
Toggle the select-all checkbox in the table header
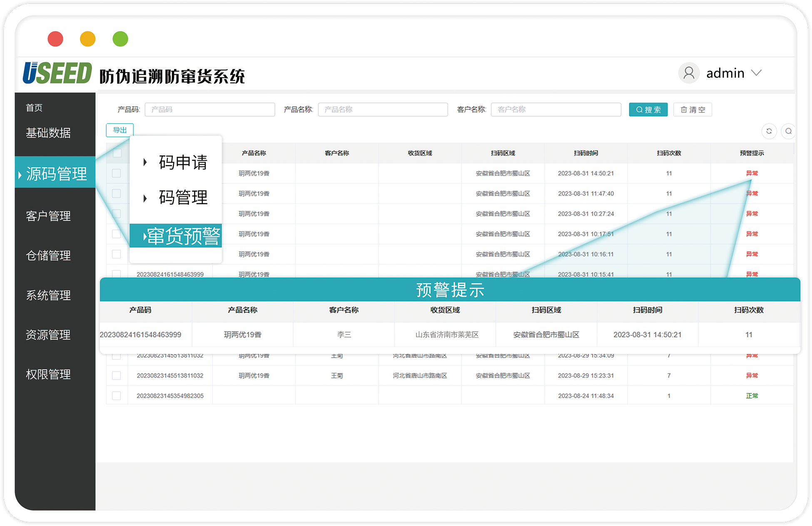pos(117,153)
